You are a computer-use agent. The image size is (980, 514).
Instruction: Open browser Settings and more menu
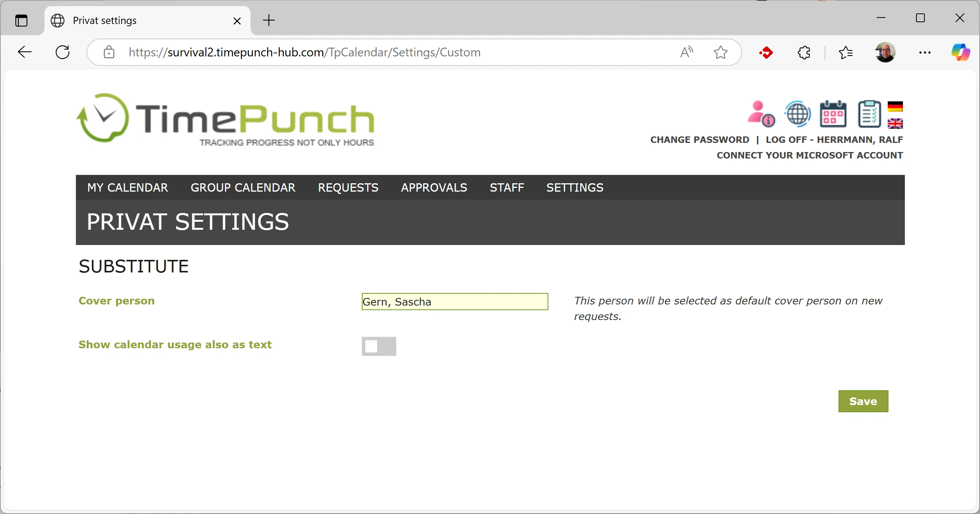[x=925, y=53]
